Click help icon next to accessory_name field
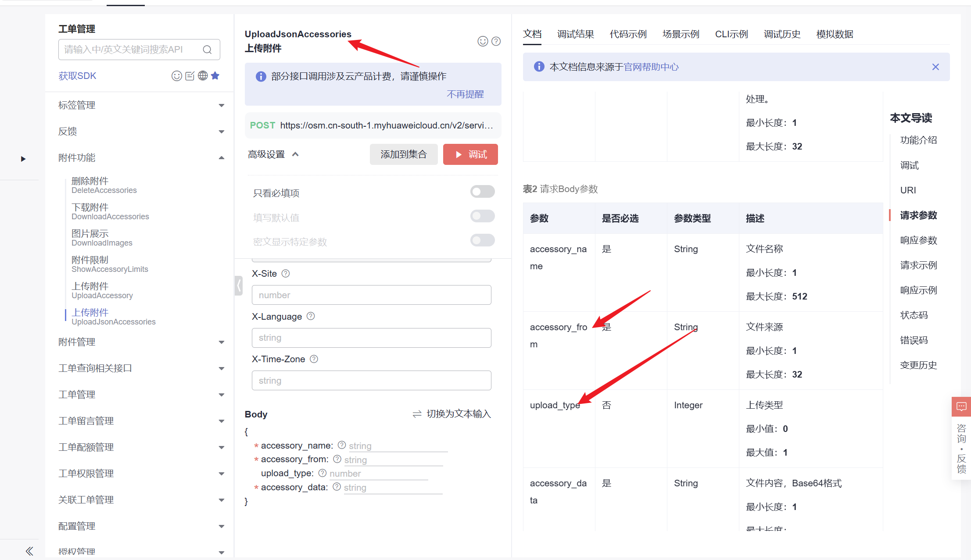This screenshot has width=971, height=560. [x=342, y=445]
